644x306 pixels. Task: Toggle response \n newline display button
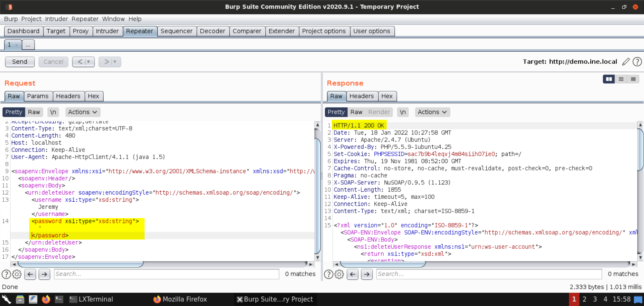[402, 112]
